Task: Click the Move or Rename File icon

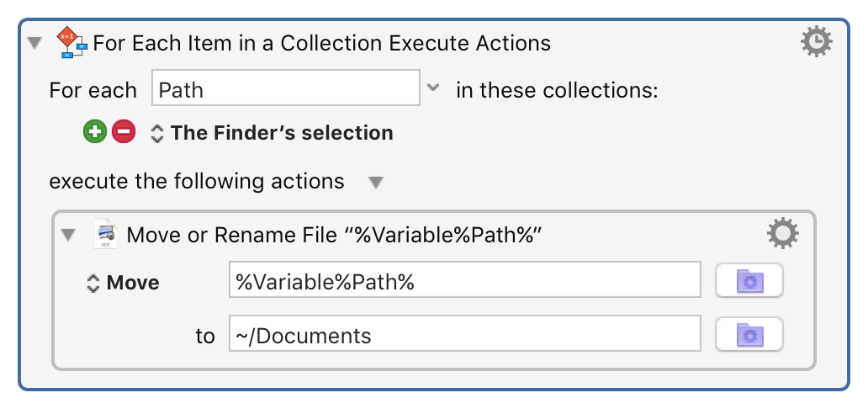Action: pos(105,235)
